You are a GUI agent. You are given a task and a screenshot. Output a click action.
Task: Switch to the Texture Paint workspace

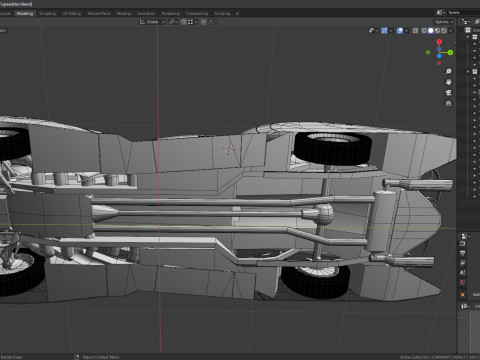click(x=98, y=13)
